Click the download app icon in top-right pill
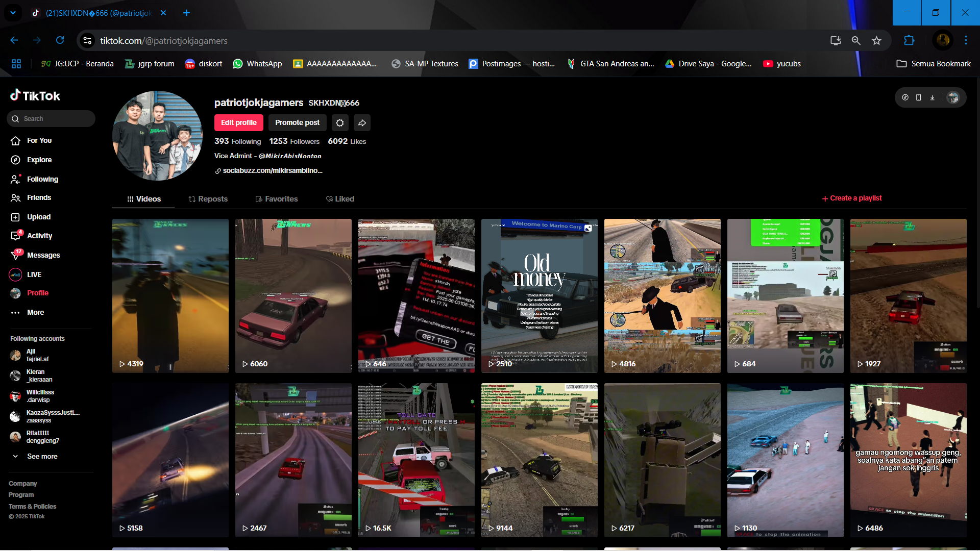Screen dimensions: 980x551 pos(932,97)
